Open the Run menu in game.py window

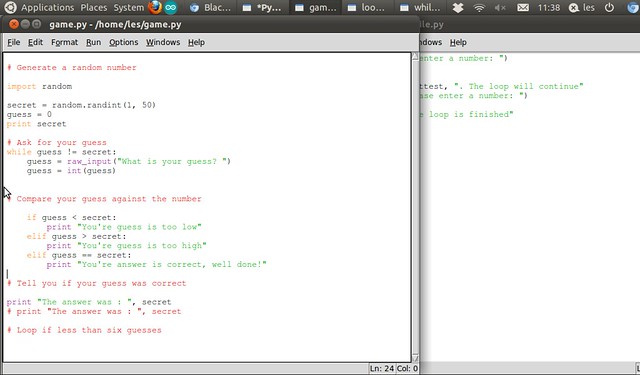point(93,42)
